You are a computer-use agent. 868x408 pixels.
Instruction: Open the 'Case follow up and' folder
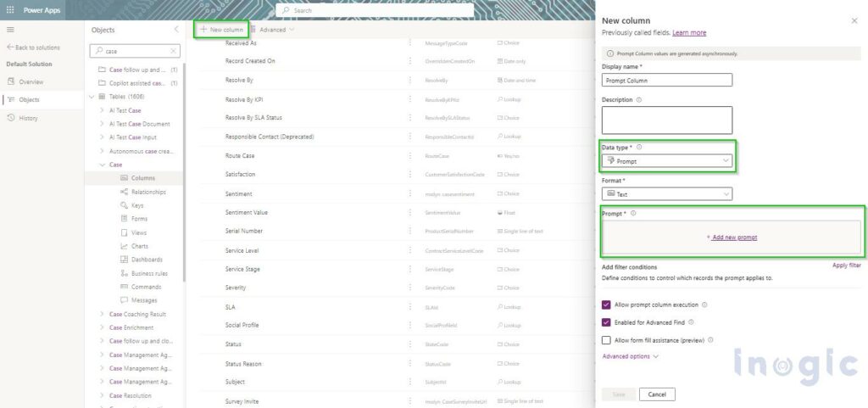point(137,70)
